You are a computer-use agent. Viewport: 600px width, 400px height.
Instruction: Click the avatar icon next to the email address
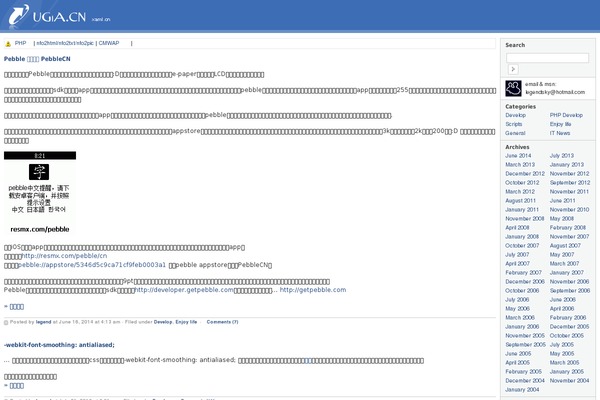tap(513, 88)
